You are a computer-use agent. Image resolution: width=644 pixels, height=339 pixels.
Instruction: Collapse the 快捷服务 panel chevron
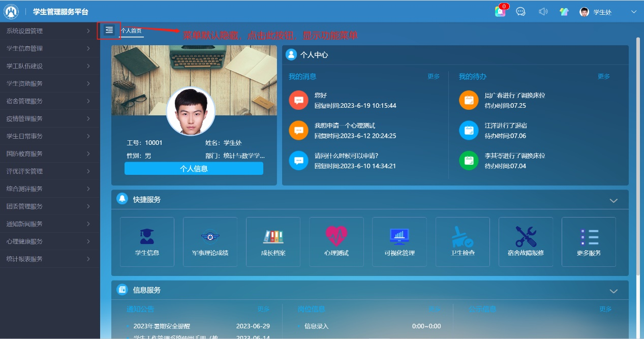pos(614,200)
